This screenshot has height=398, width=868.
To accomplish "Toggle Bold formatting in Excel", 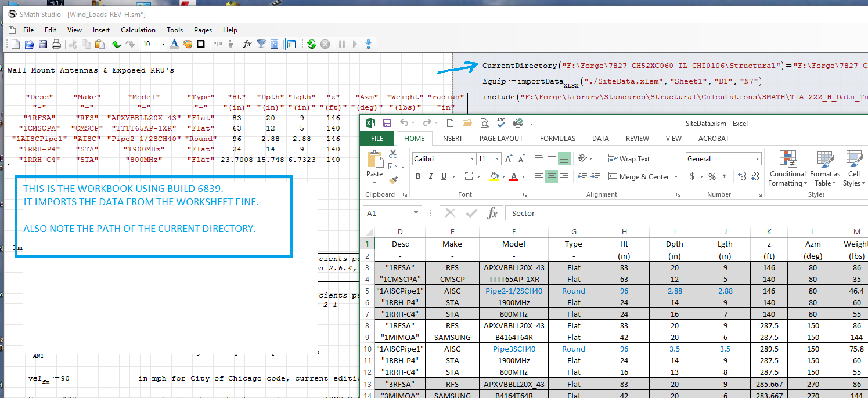I will click(418, 176).
